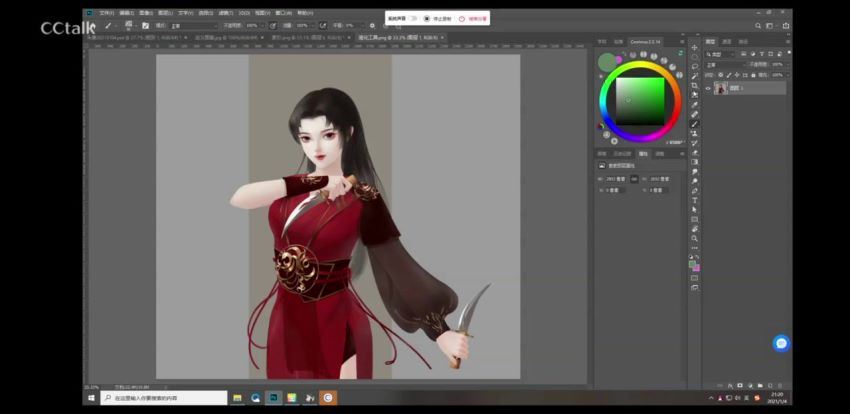
Task: Open brush smoothing options gear
Action: pyautogui.click(x=372, y=25)
